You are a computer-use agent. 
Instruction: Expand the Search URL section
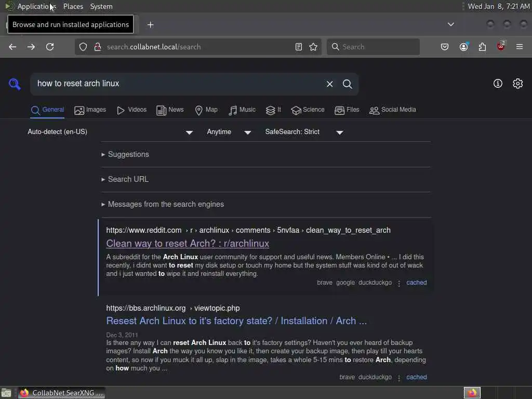[125, 179]
